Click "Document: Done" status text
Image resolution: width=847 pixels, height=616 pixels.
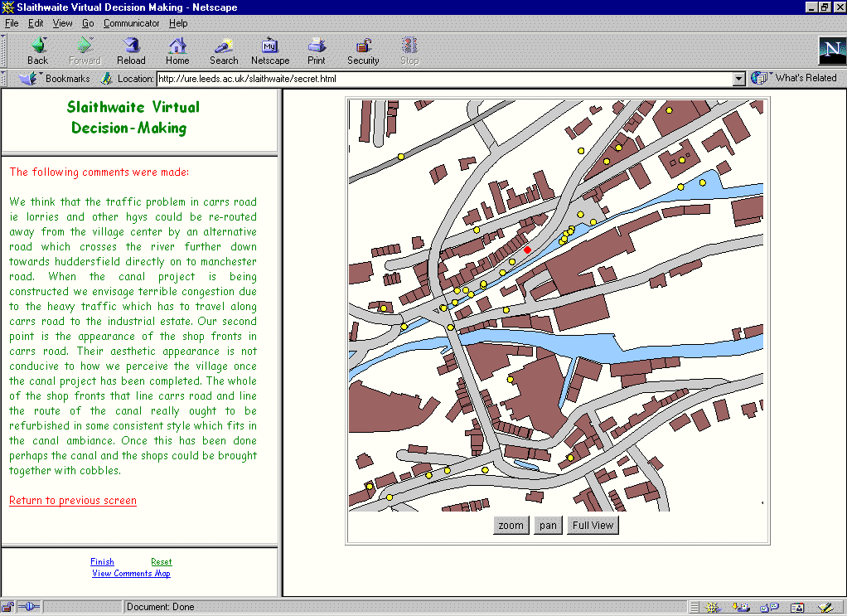(x=161, y=607)
